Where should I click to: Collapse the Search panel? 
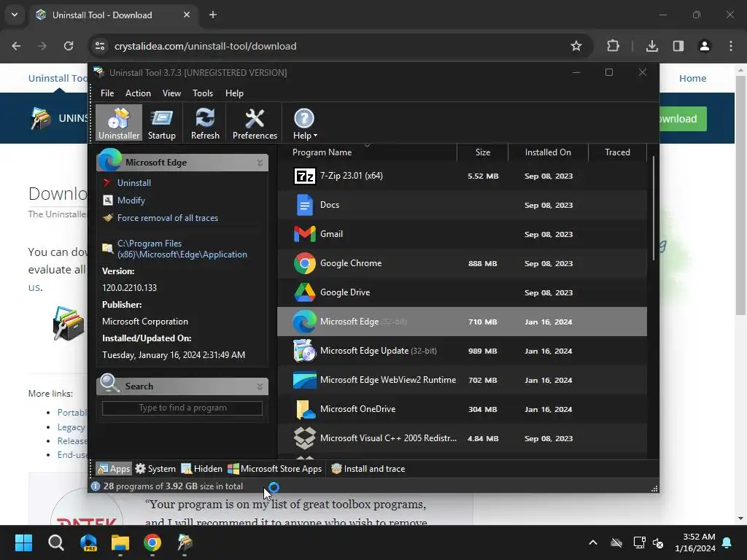click(x=260, y=386)
